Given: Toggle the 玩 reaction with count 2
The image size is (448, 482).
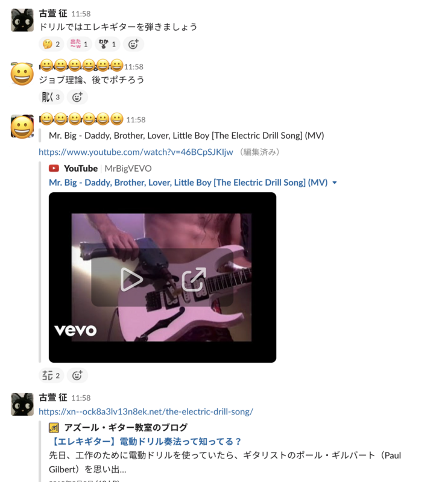Looking at the screenshot, I should click(51, 375).
